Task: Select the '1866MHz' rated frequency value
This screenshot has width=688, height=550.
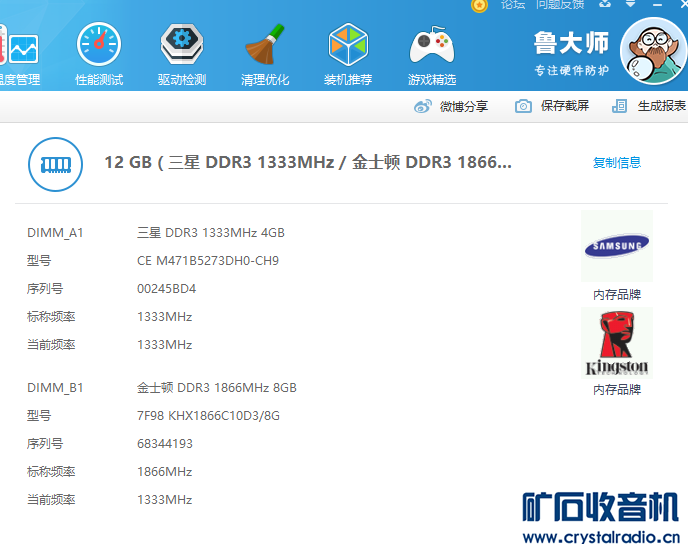Action: click(165, 472)
